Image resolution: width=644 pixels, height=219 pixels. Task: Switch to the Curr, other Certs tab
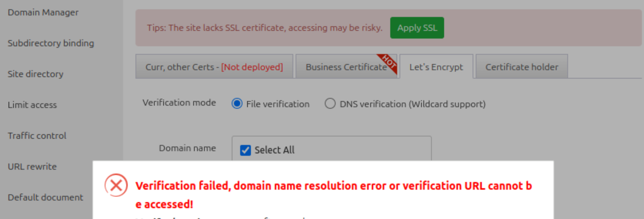[x=214, y=67]
